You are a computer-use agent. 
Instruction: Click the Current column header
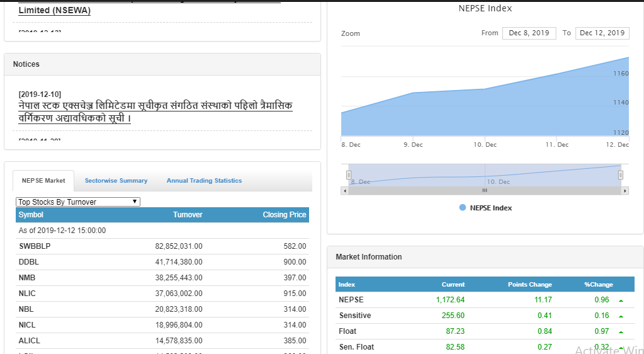tap(453, 285)
